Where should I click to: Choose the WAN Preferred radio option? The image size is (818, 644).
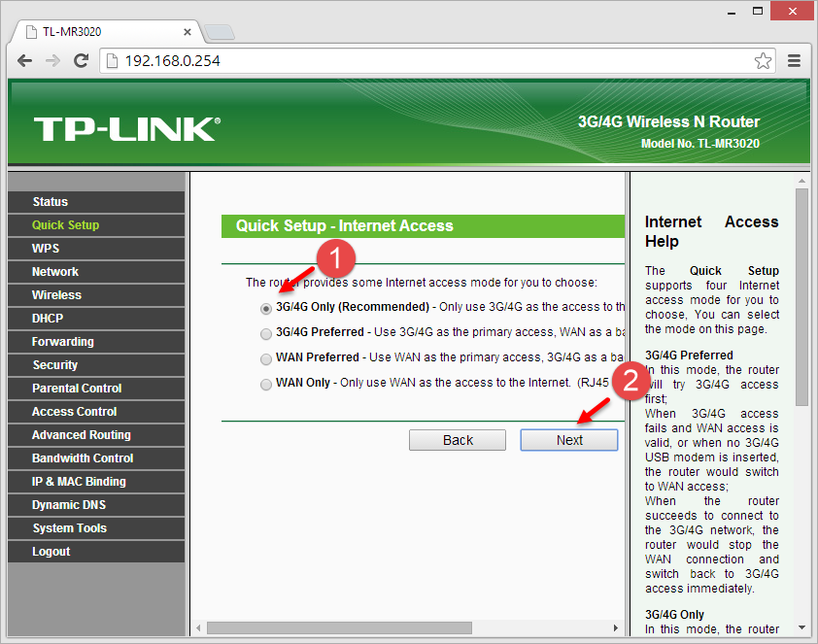pos(266,358)
